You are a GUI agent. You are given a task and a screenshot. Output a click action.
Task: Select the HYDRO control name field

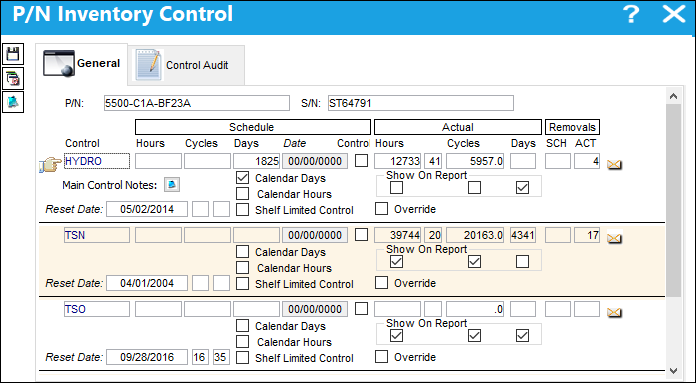97,161
